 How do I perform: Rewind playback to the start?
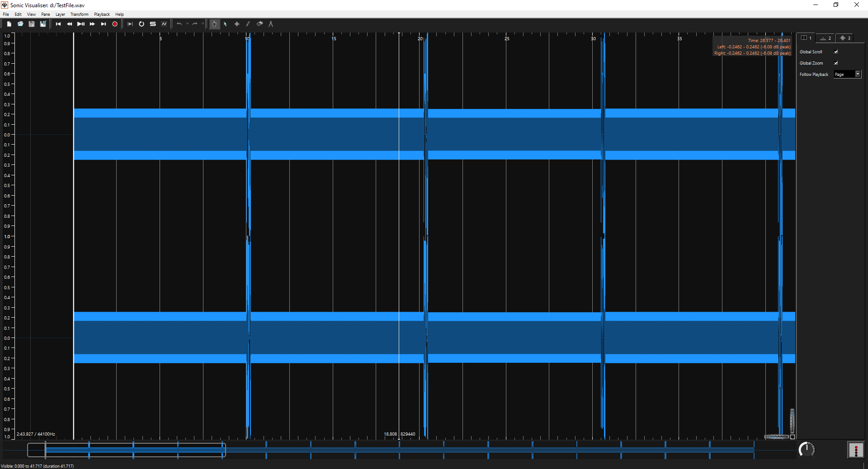click(58, 24)
